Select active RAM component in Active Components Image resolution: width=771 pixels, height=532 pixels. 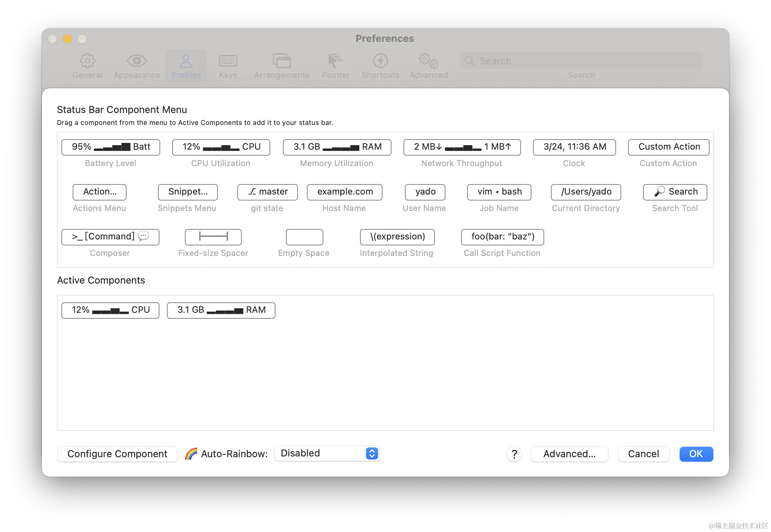(x=221, y=310)
